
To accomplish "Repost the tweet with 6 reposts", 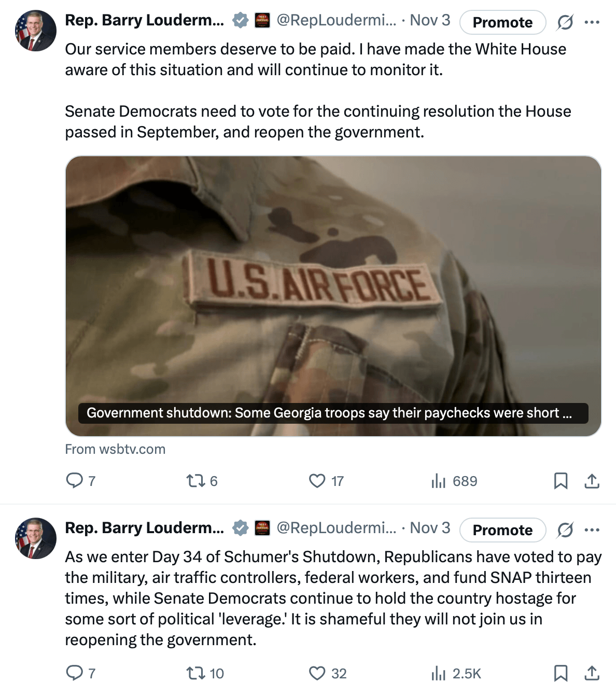I will click(196, 481).
